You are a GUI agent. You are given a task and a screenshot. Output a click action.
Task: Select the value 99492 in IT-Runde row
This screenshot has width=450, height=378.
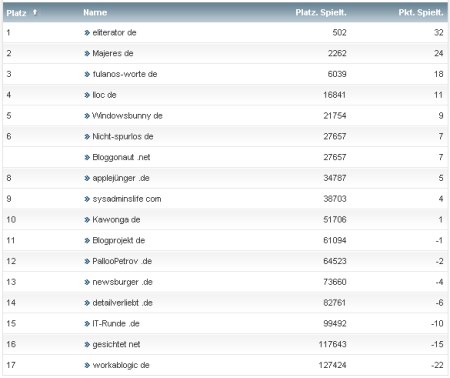[x=335, y=323]
